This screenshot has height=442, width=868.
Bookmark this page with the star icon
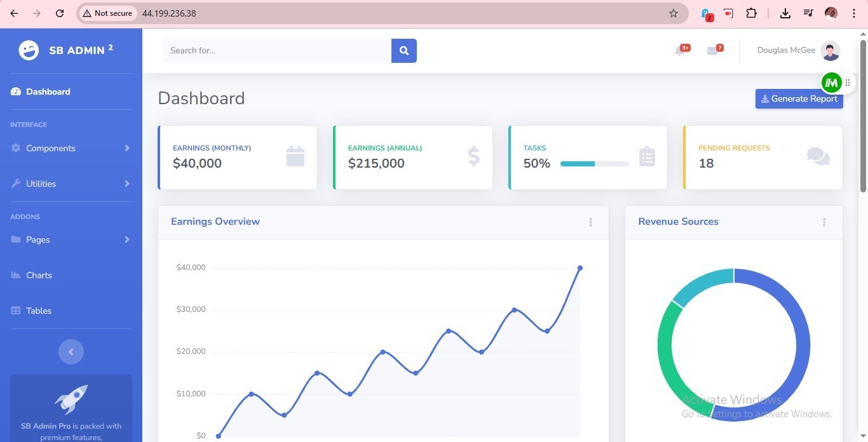[674, 13]
